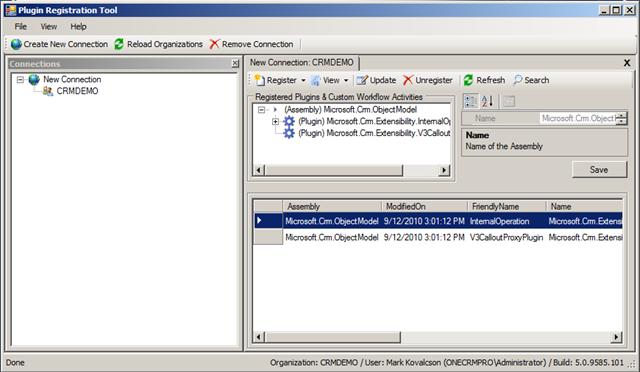This screenshot has width=640, height=372.
Task: Click plugin tree horizontal scrollbar thumb
Action: (x=334, y=170)
